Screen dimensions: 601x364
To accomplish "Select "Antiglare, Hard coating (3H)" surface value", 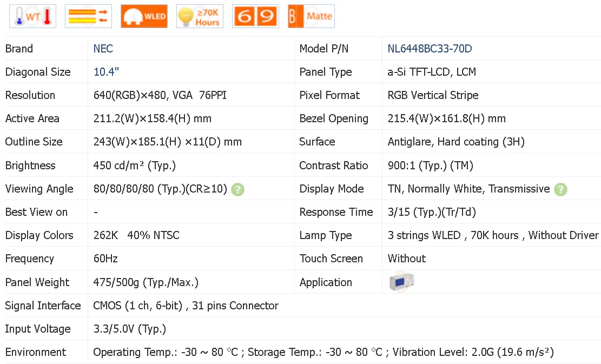I will pos(455,142).
